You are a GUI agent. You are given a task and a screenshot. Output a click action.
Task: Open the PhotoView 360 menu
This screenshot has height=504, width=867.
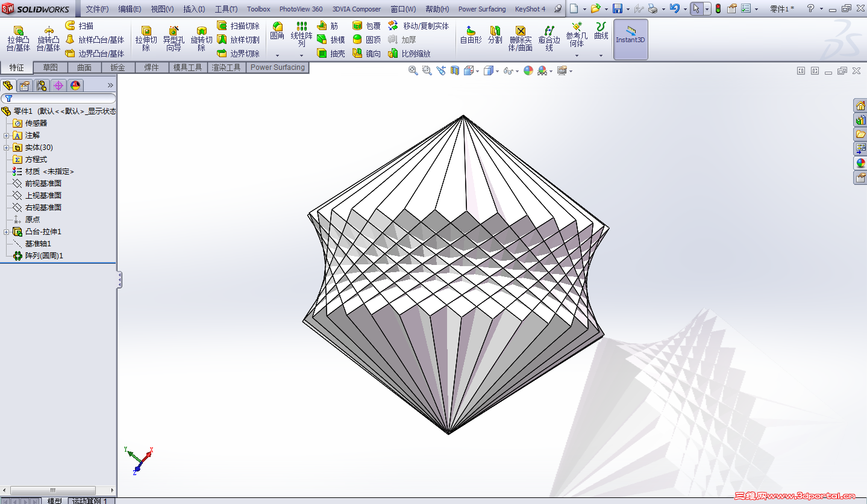point(301,9)
